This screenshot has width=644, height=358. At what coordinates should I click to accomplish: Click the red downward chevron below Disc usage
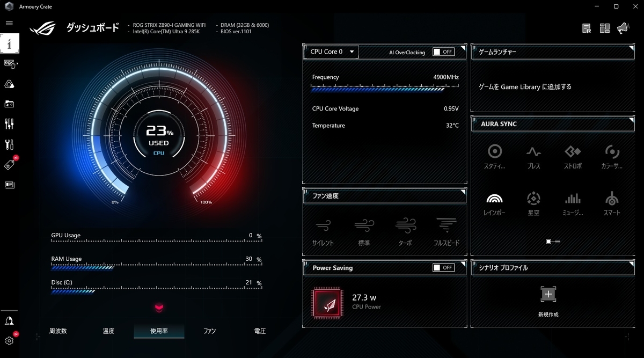click(159, 308)
